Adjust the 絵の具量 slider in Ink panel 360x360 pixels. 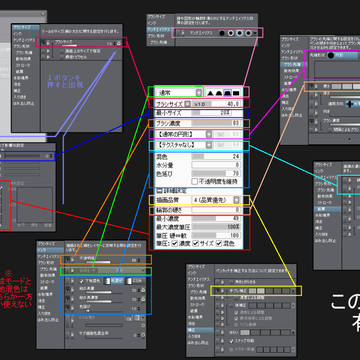point(103,292)
